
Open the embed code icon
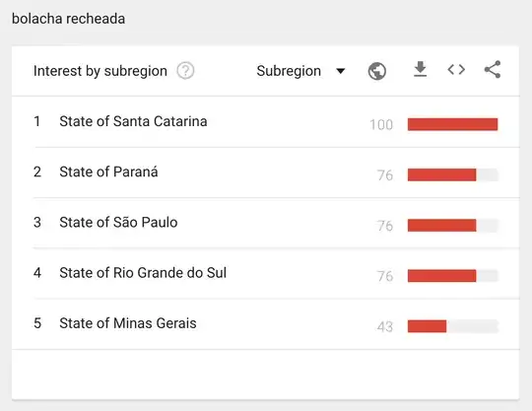pyautogui.click(x=456, y=70)
